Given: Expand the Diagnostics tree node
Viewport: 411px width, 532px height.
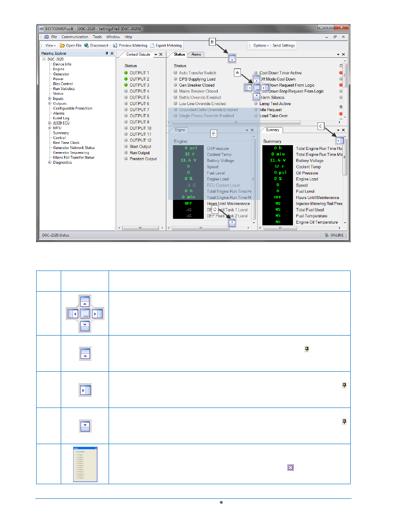Looking at the screenshot, I should pos(50,162).
